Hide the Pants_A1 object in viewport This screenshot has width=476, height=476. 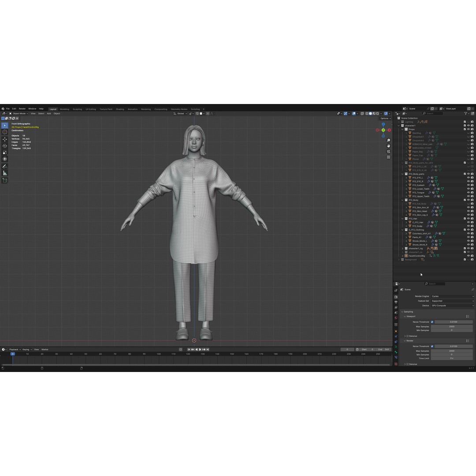click(469, 237)
